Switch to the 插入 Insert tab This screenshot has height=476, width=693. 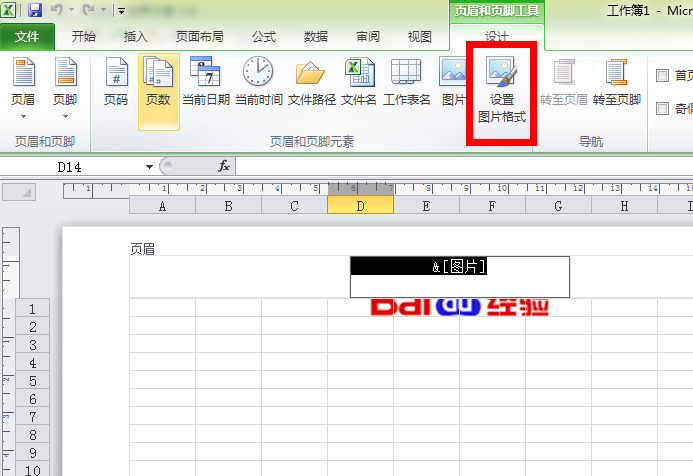click(135, 36)
